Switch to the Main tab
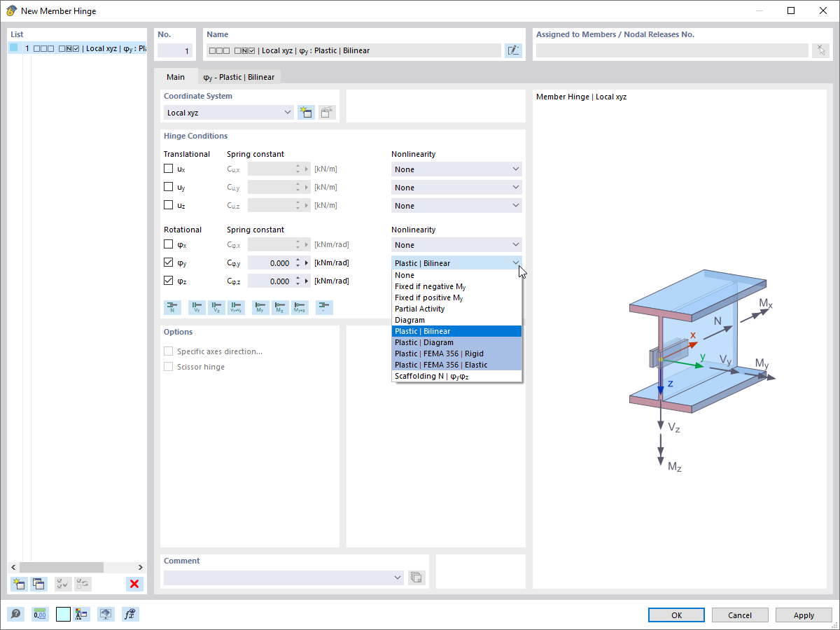This screenshot has height=630, width=840. pyautogui.click(x=175, y=77)
